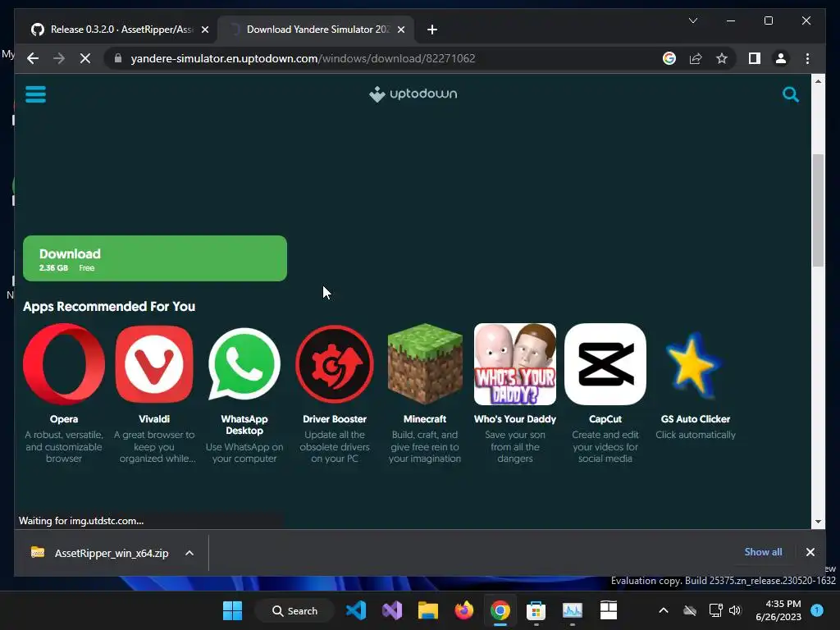Click the taskbar Search box
Image resolution: width=840 pixels, height=630 pixels.
click(294, 610)
